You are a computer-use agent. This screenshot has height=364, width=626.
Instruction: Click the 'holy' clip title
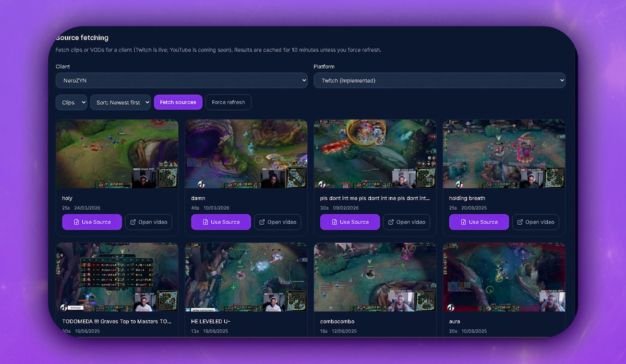pyautogui.click(x=67, y=198)
